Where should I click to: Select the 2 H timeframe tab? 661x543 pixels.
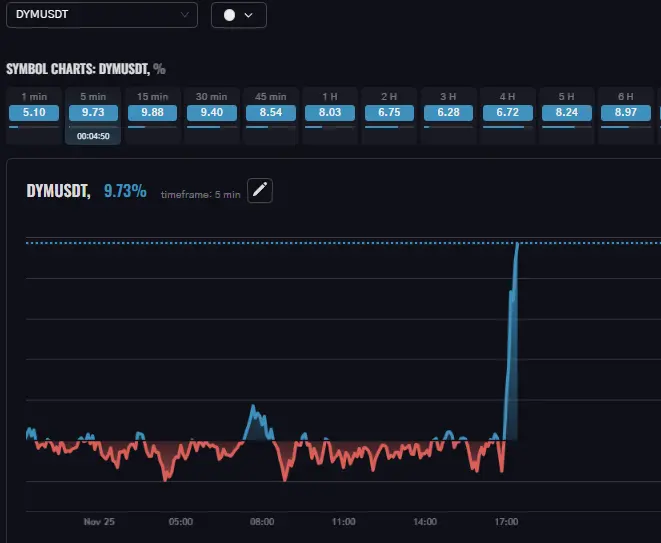[389, 115]
